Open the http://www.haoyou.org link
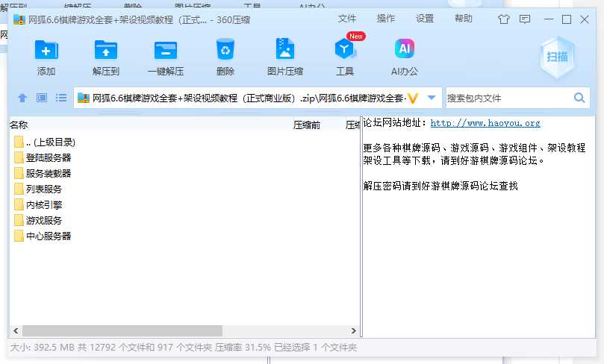This screenshot has width=604, height=364. [x=485, y=123]
